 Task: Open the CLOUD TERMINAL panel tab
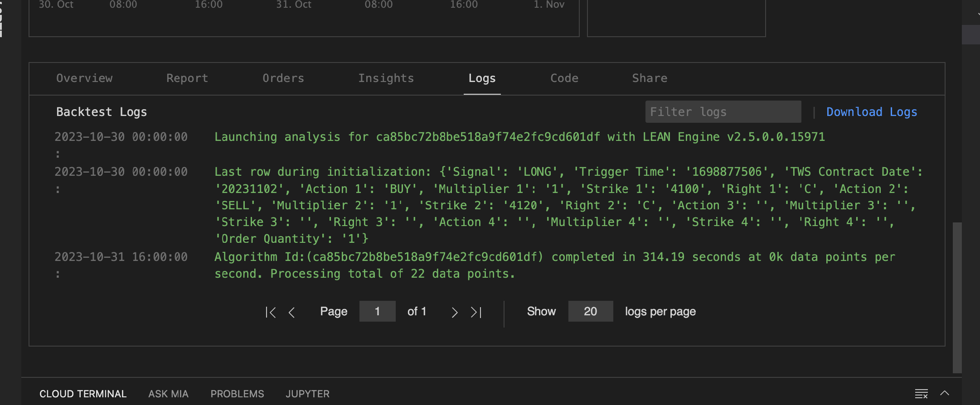click(x=83, y=394)
